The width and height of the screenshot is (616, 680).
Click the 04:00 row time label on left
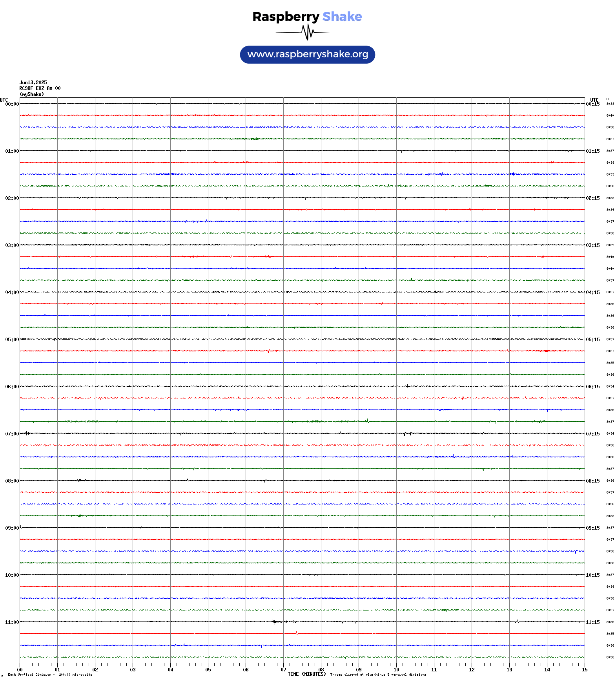[12, 292]
